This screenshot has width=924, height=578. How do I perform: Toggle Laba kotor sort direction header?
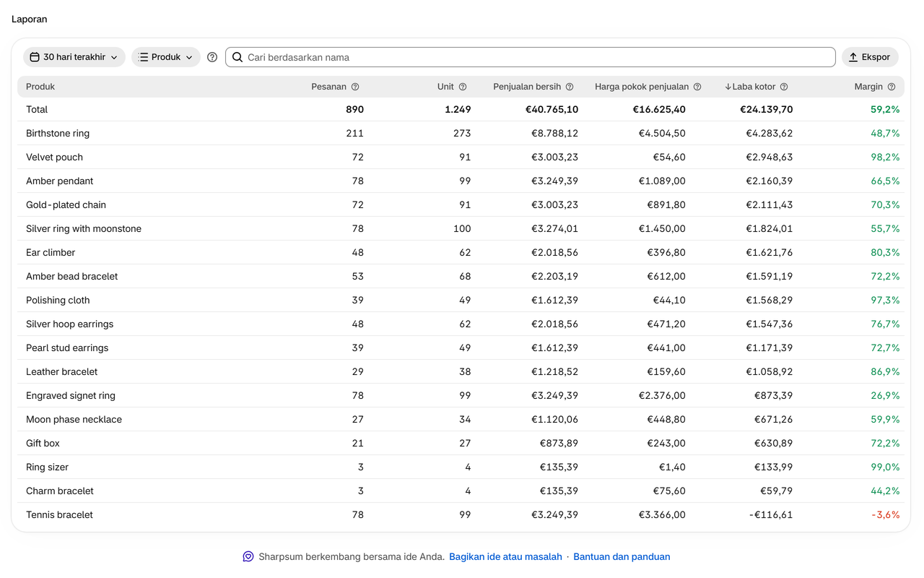[x=750, y=87]
